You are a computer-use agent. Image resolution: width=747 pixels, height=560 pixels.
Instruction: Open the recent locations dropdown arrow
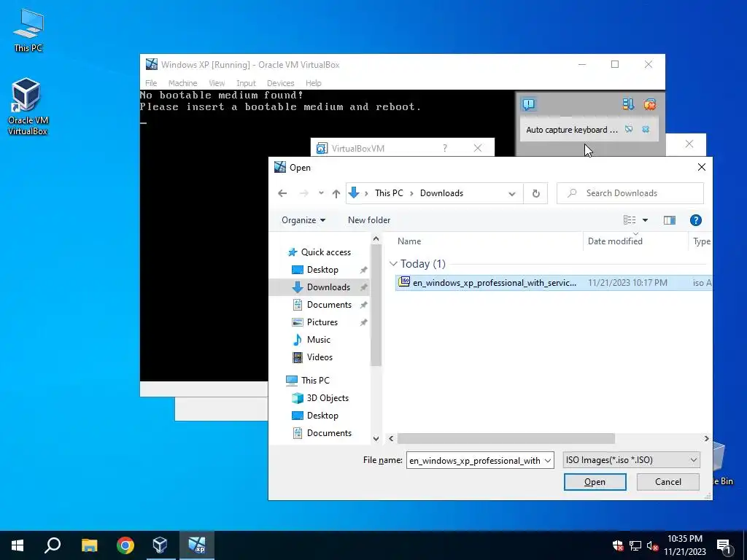[321, 193]
